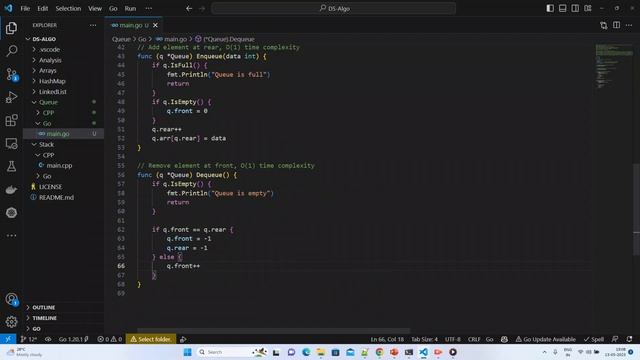
Task: Open Source Control view icon
Action: coord(11,74)
